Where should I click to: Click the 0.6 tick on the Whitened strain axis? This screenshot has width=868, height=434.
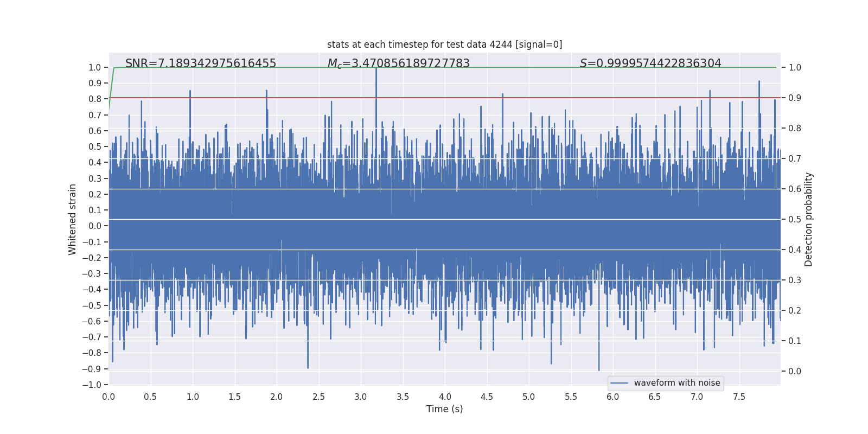[95, 131]
